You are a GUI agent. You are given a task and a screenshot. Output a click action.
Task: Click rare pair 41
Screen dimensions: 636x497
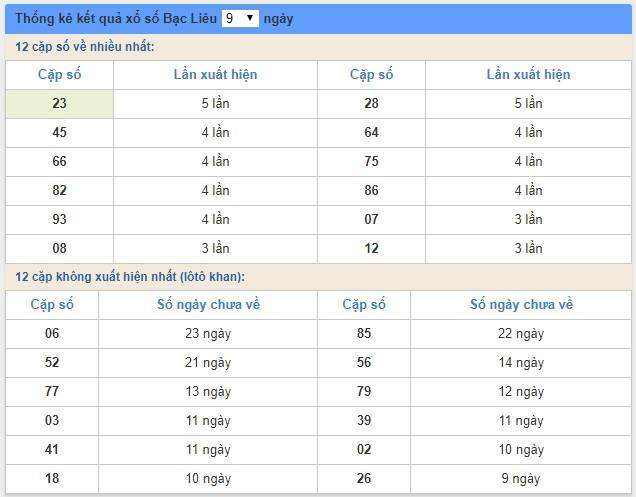[x=52, y=450]
